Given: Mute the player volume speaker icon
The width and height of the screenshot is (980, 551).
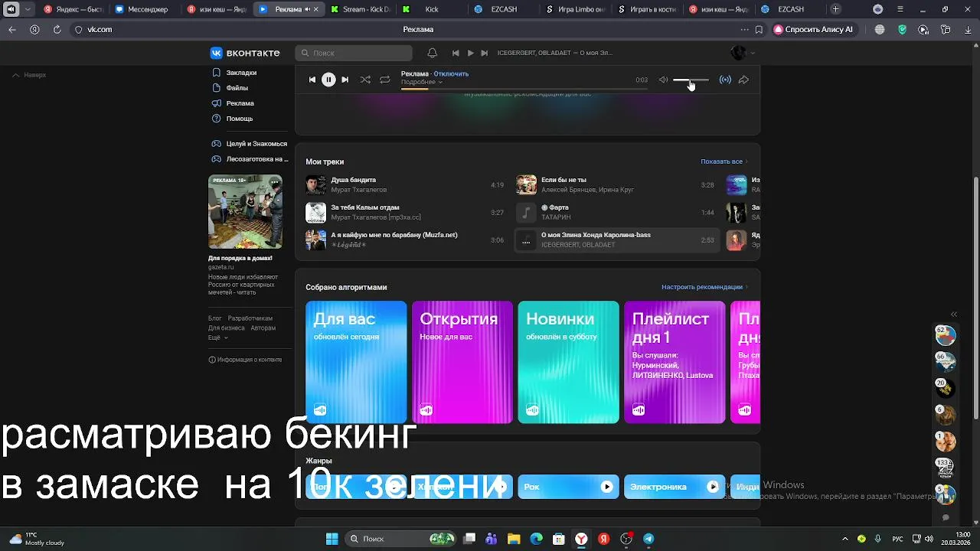Looking at the screenshot, I should point(663,80).
